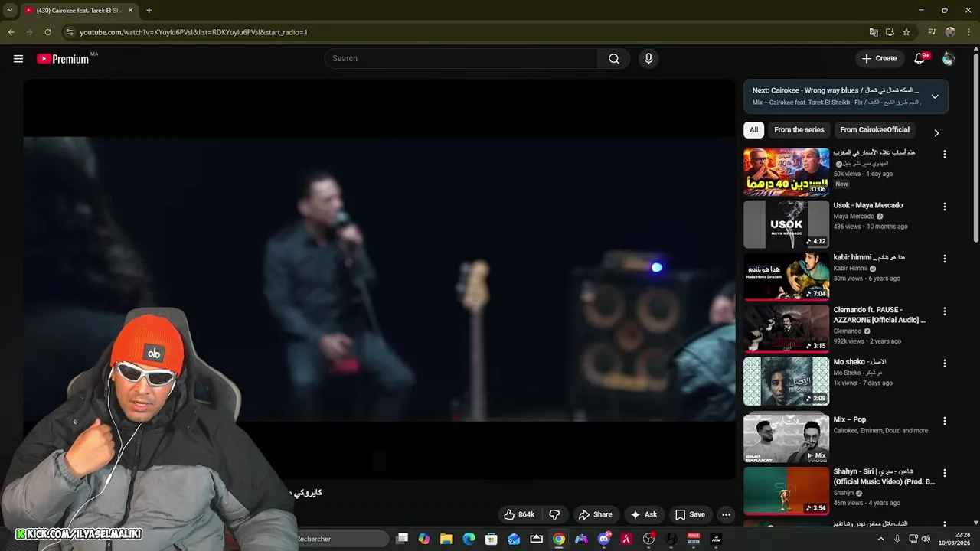This screenshot has width=980, height=551.
Task: Open more actions beside the Save button
Action: click(726, 514)
